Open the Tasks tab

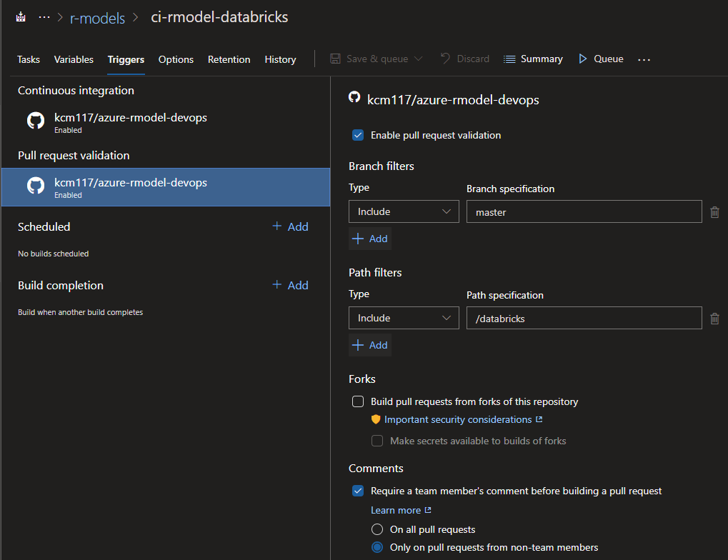pos(29,59)
